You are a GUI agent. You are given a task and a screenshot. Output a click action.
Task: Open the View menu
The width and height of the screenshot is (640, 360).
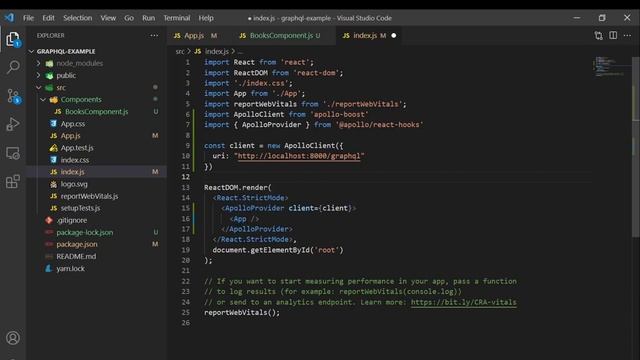pos(108,18)
